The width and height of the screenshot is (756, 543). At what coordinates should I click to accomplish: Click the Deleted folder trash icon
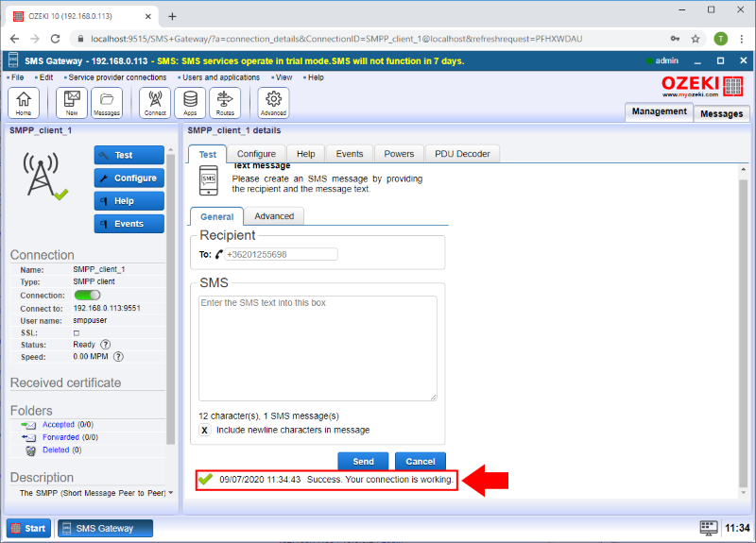pyautogui.click(x=31, y=450)
